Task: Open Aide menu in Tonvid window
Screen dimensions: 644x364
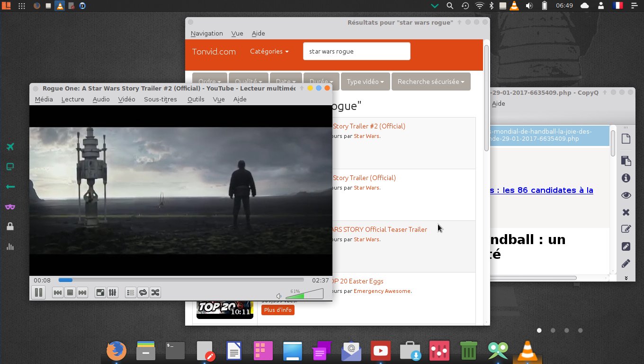Action: click(259, 33)
